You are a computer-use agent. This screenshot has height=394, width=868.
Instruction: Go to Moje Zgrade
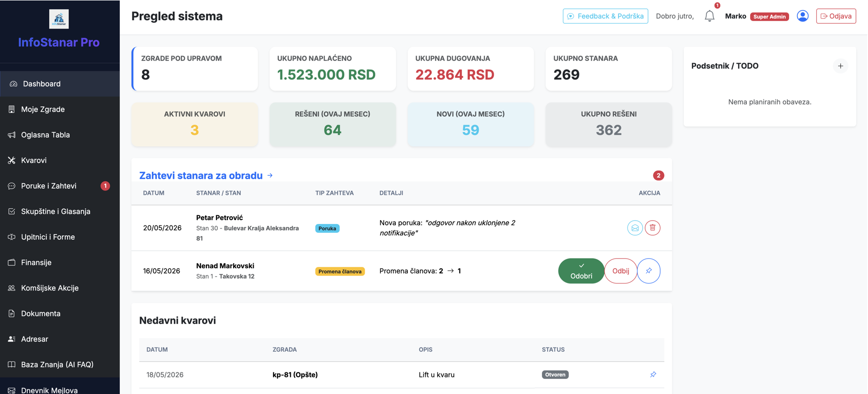pos(60,109)
